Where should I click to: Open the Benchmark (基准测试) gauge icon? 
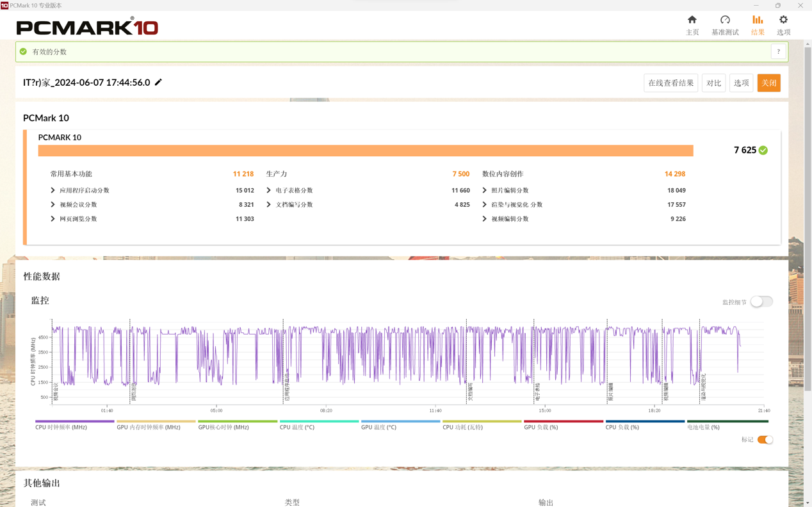(x=725, y=20)
